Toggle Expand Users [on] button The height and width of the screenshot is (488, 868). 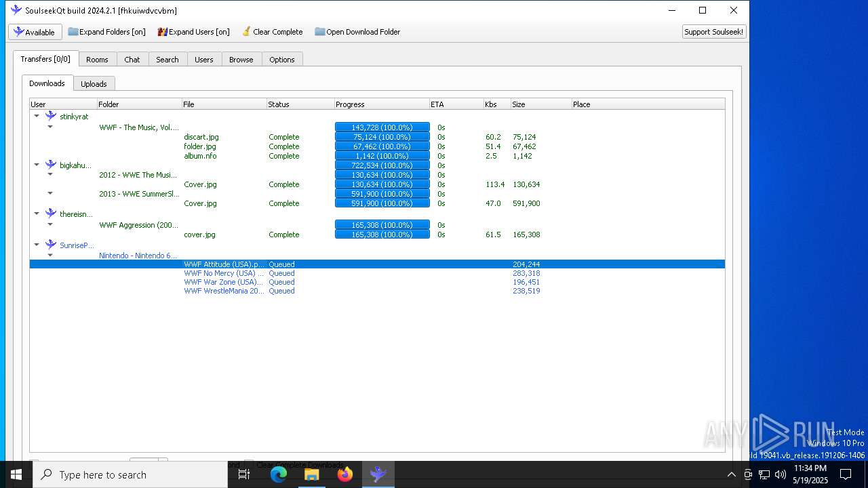pyautogui.click(x=194, y=32)
